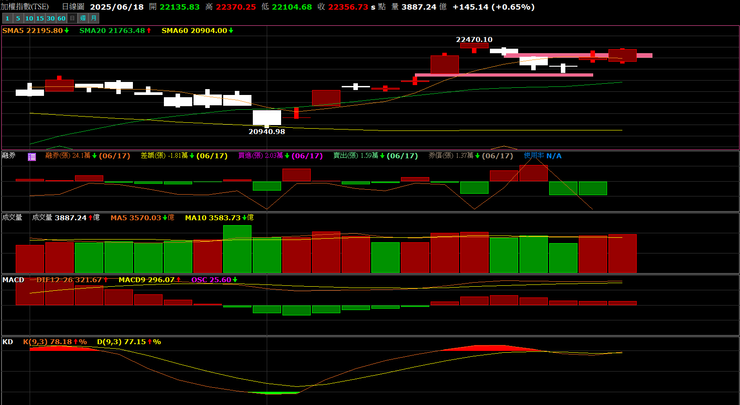This screenshot has width=740, height=405.
Task: Click the SMA20 indicator legend
Action: 115,31
